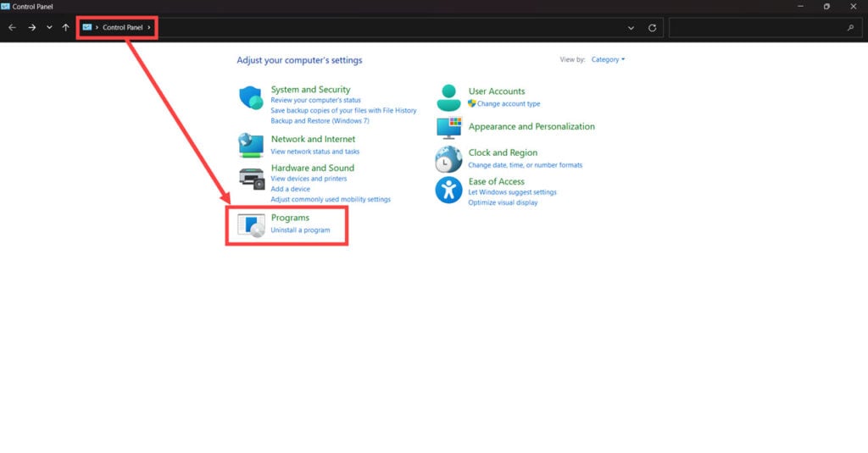Open Adjust commonly used mobility settings

click(x=331, y=199)
